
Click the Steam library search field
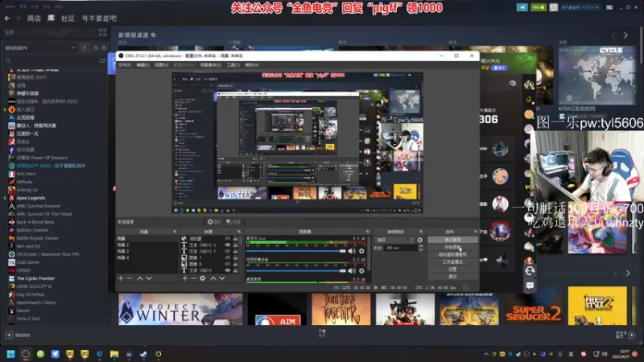click(x=52, y=61)
